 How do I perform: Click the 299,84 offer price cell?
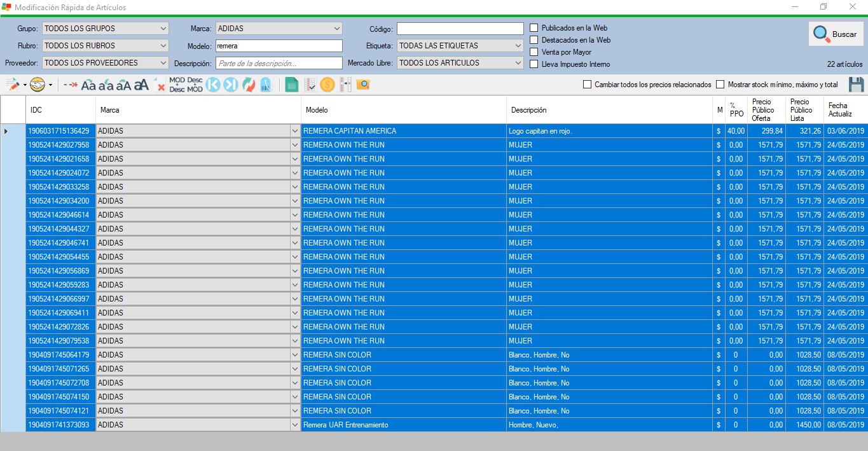coord(766,131)
